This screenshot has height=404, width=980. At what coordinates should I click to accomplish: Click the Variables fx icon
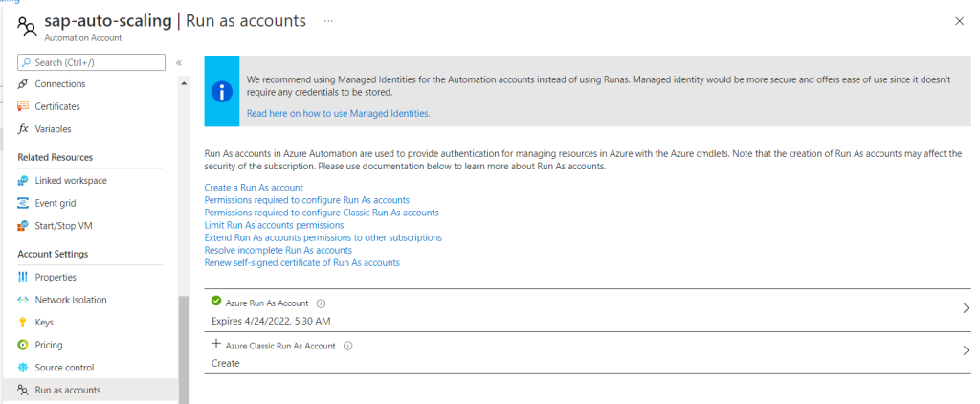click(23, 129)
